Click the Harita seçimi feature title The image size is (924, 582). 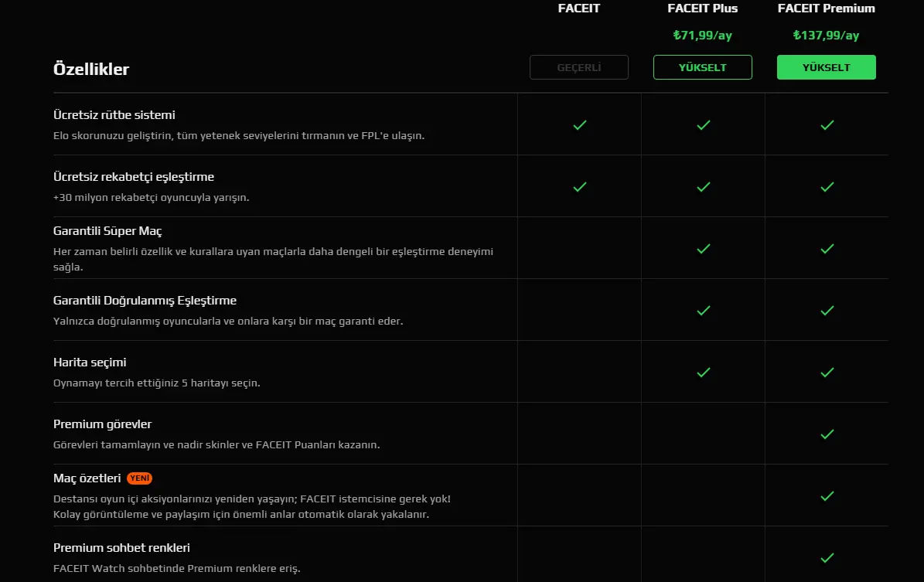click(x=90, y=362)
